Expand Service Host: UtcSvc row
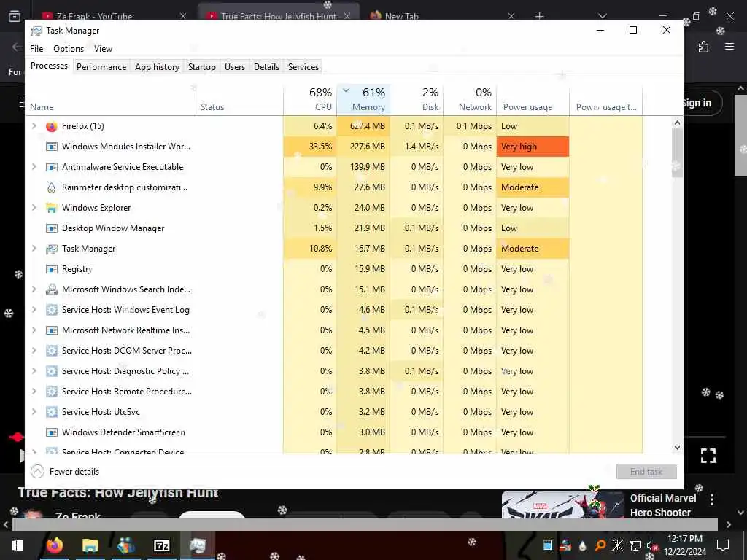747x560 pixels. pyautogui.click(x=34, y=411)
